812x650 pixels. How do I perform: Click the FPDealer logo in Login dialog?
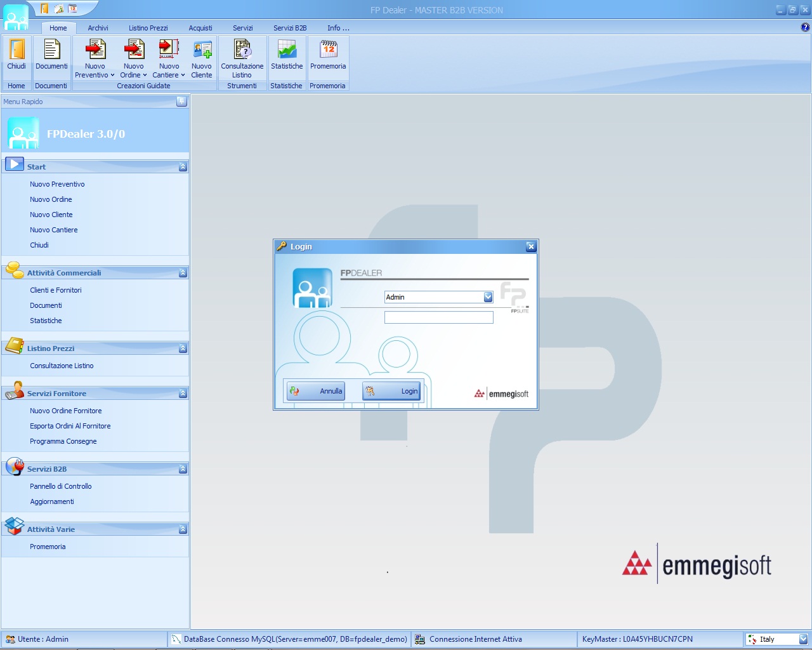pyautogui.click(x=312, y=288)
